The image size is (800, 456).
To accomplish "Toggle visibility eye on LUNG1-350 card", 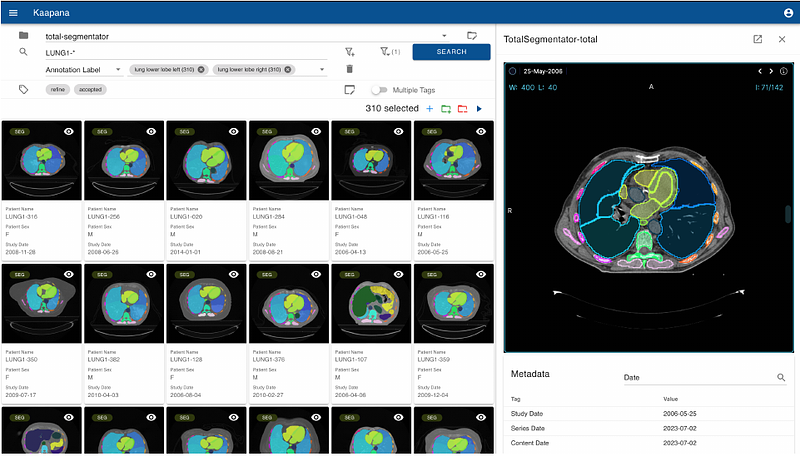I will click(x=69, y=274).
